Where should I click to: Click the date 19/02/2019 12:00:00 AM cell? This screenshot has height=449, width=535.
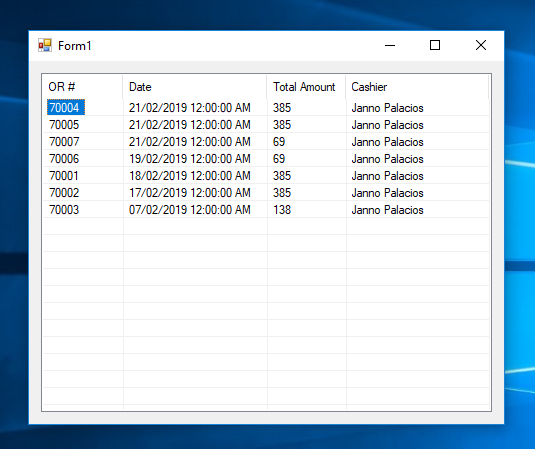[190, 159]
